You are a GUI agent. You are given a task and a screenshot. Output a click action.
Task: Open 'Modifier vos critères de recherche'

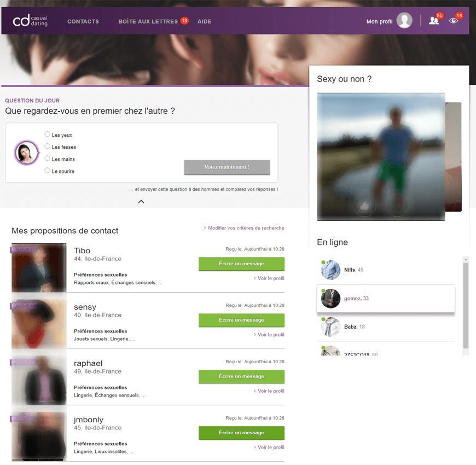[x=245, y=228]
